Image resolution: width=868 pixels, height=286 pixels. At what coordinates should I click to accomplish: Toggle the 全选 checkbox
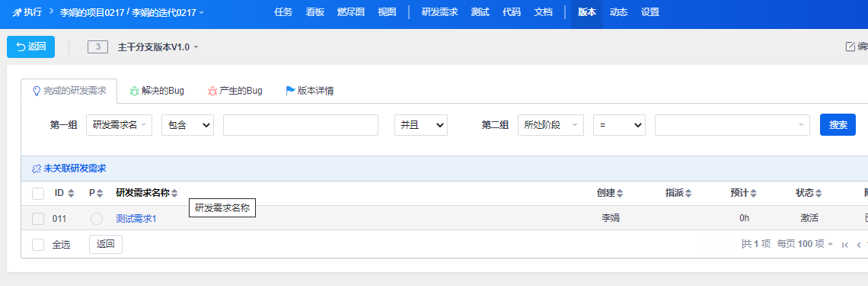[x=38, y=244]
